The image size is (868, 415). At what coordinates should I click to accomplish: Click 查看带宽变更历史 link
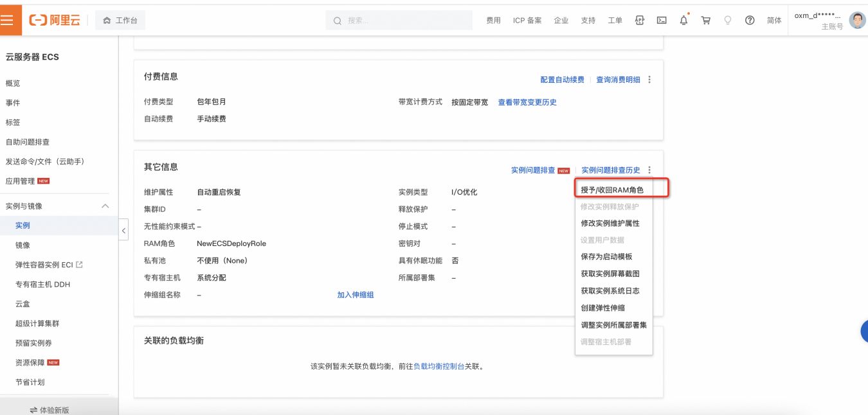tap(527, 102)
